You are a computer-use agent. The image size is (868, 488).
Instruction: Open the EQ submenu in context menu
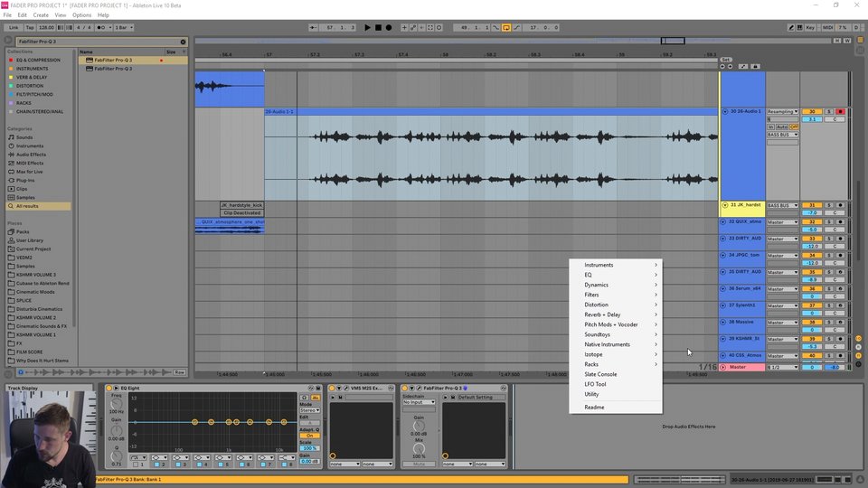coord(616,275)
